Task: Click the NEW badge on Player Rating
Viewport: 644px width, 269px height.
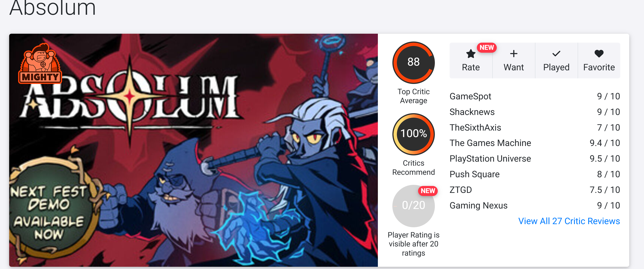Action: point(428,191)
